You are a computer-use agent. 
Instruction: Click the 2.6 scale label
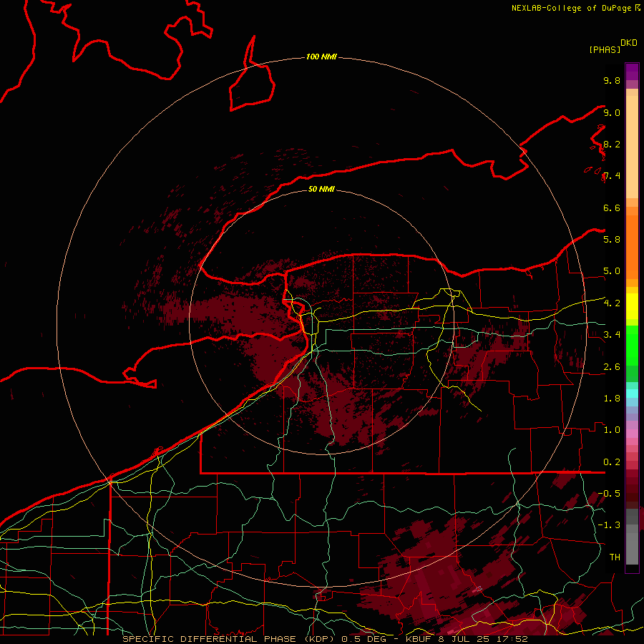click(612, 366)
